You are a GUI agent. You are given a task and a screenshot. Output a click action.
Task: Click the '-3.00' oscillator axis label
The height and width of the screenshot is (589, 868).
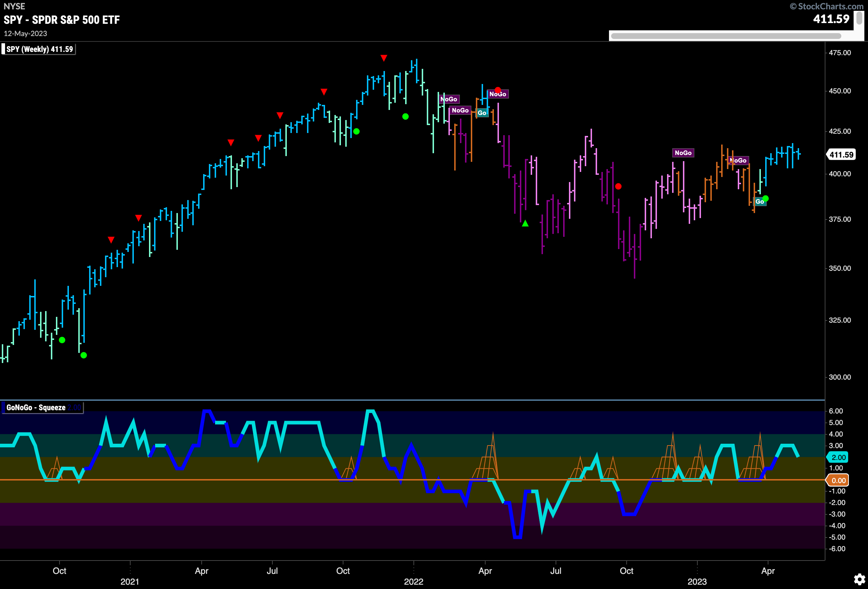(837, 514)
